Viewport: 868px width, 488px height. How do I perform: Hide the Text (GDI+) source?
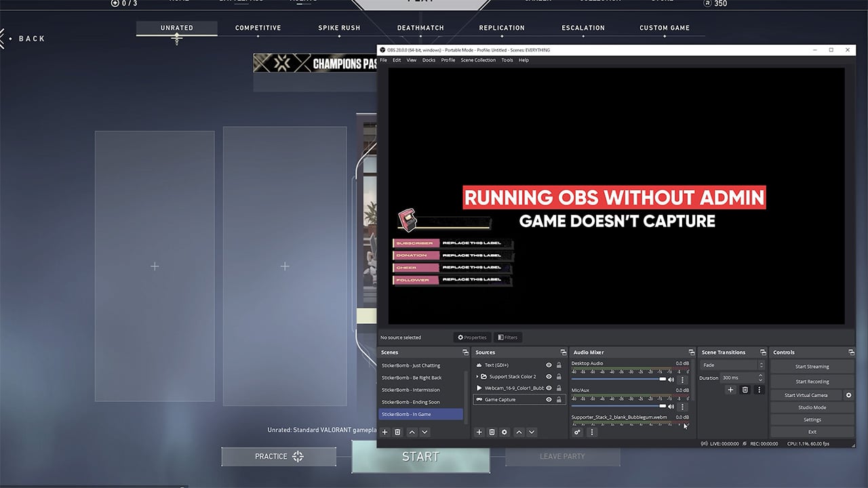[549, 365]
